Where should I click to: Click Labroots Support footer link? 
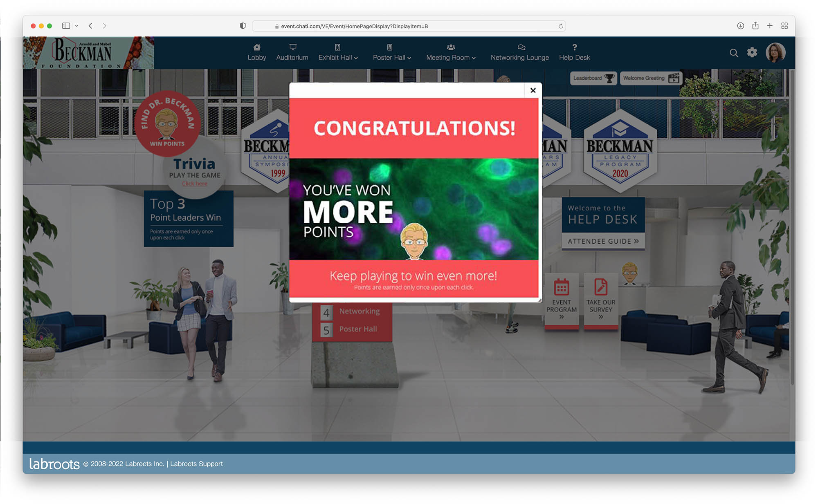(x=196, y=464)
